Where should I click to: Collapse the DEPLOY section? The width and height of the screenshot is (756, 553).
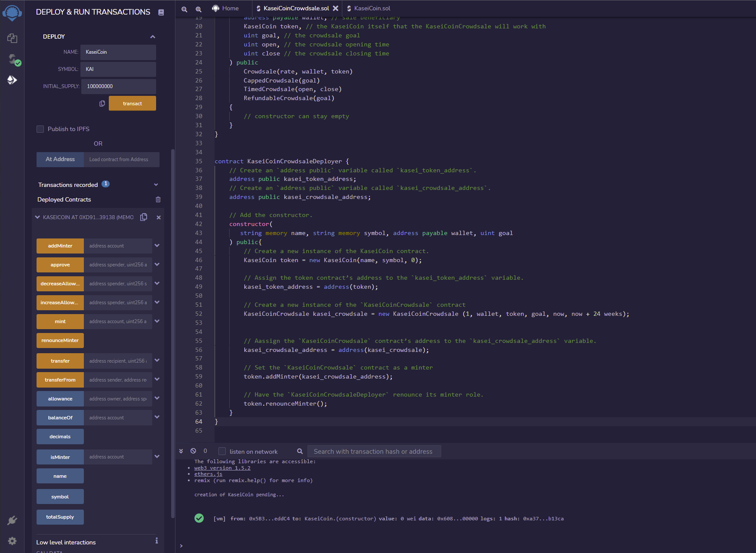coord(153,37)
